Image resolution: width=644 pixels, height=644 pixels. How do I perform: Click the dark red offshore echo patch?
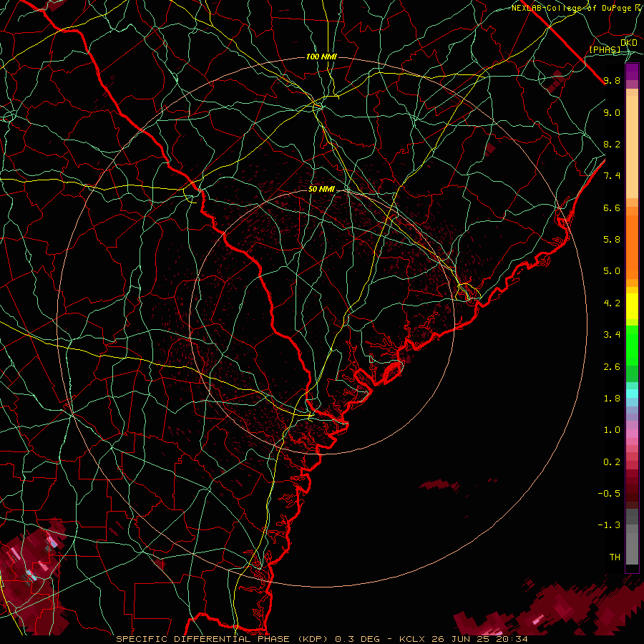[439, 484]
